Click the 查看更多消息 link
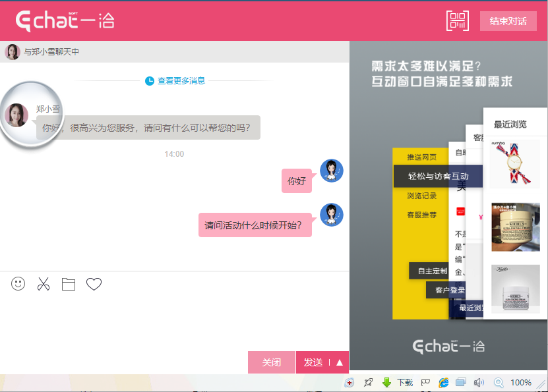548x392 pixels. (181, 81)
